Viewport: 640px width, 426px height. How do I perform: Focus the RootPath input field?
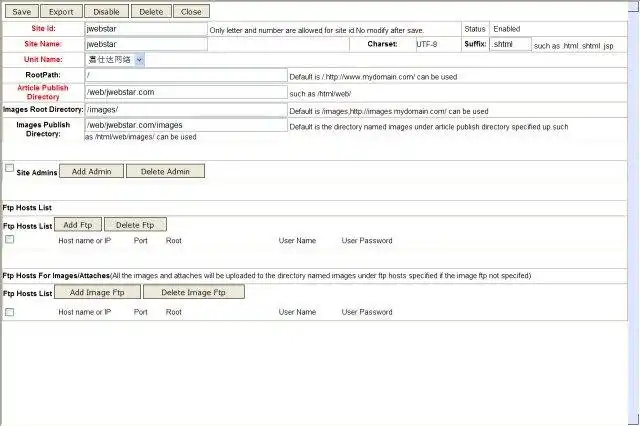click(186, 75)
